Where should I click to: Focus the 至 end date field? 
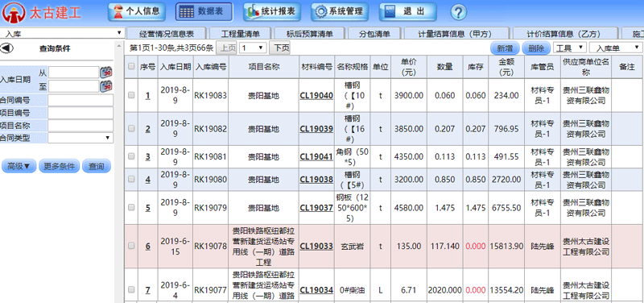tap(74, 86)
